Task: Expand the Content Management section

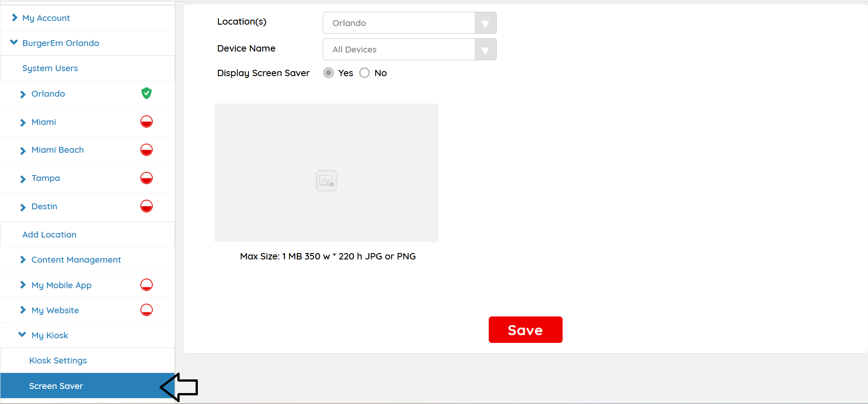Action: tap(76, 259)
